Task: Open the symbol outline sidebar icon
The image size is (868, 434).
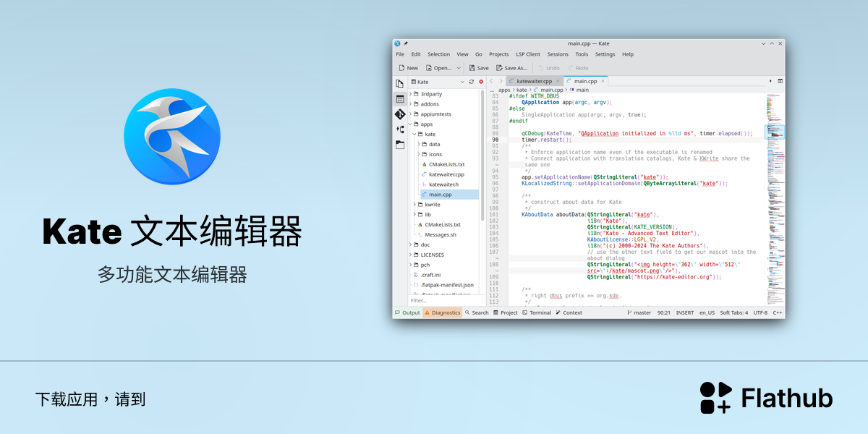Action: 400,129
